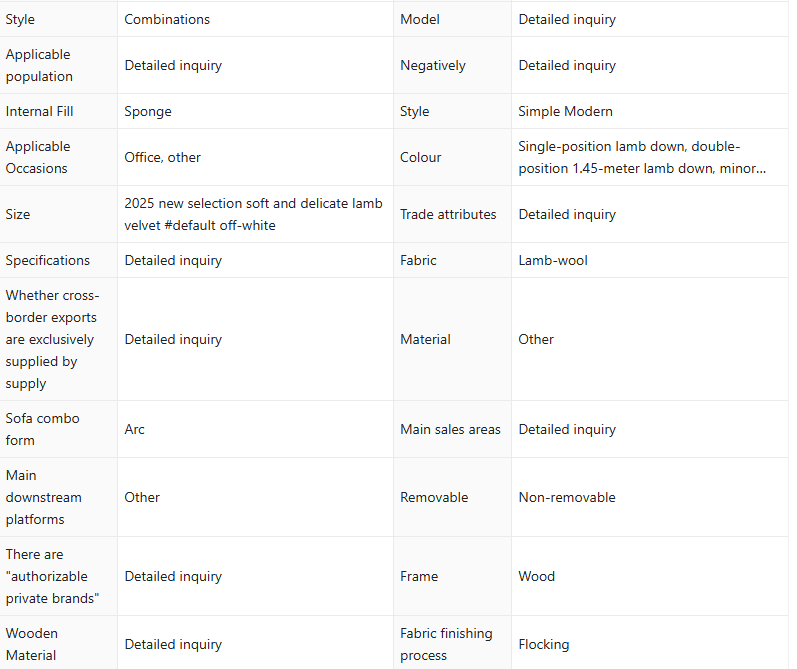Click the 'Applicable population' label
797x669 pixels.
[x=39, y=65]
